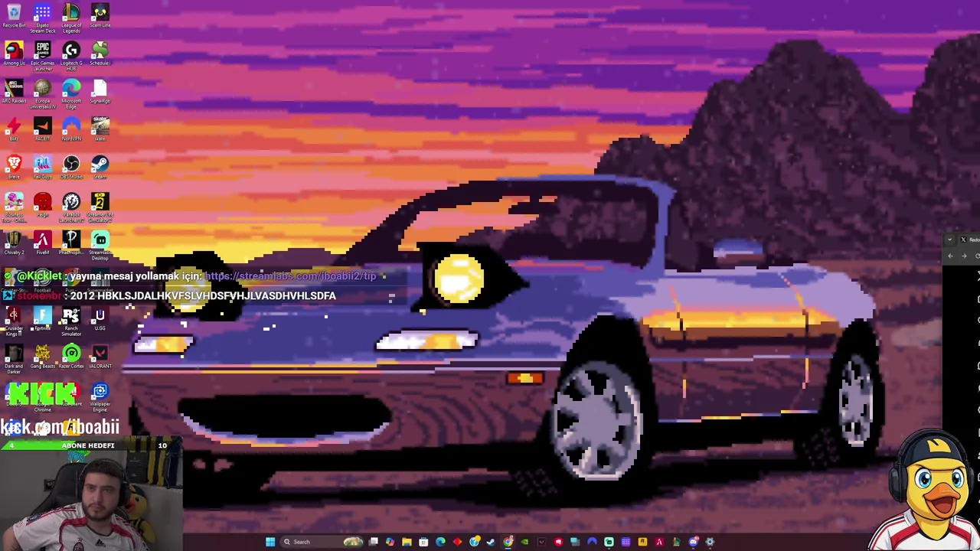Launch Fall Guys desktop icon
The width and height of the screenshot is (980, 551).
tap(42, 167)
